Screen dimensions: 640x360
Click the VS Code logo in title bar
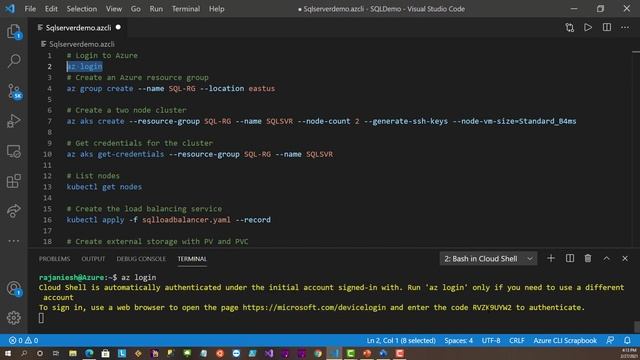pyautogui.click(x=10, y=8)
